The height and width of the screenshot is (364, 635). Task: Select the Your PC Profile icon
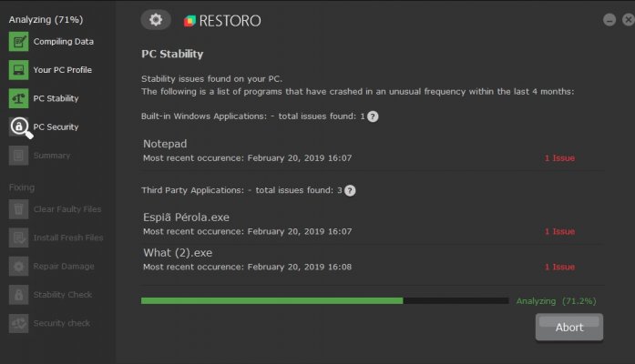[18, 70]
